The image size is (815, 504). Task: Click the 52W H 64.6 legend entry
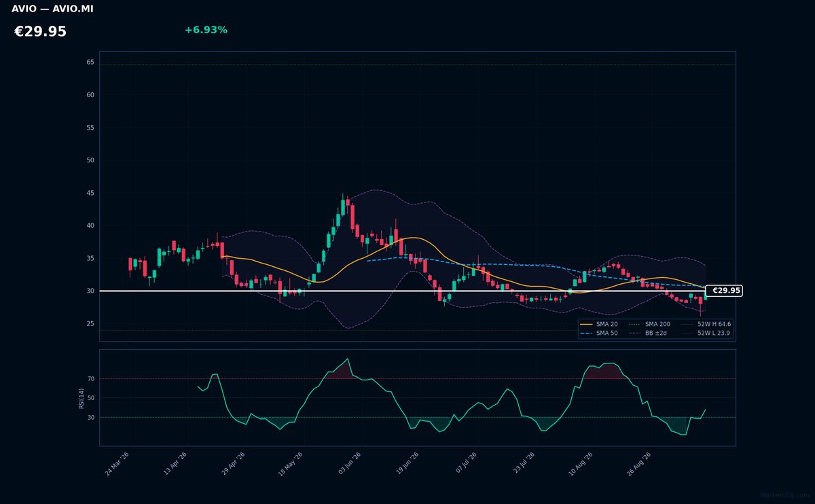coord(706,324)
